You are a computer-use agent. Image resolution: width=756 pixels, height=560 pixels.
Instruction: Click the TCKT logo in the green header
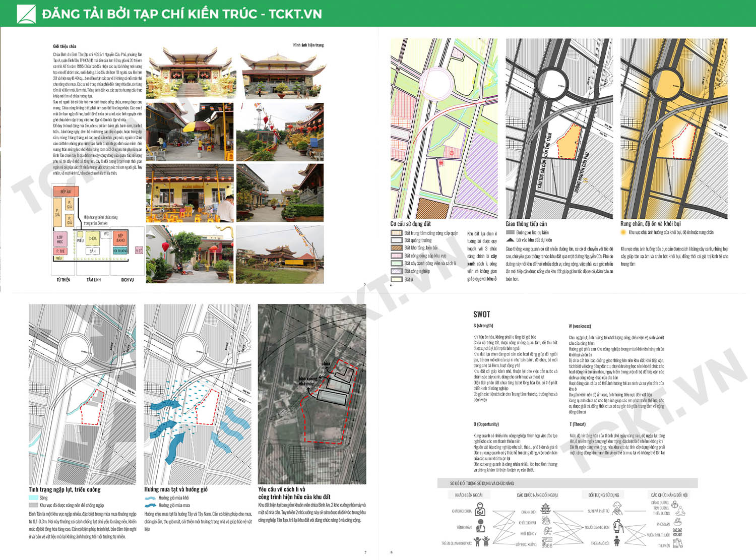(x=26, y=14)
